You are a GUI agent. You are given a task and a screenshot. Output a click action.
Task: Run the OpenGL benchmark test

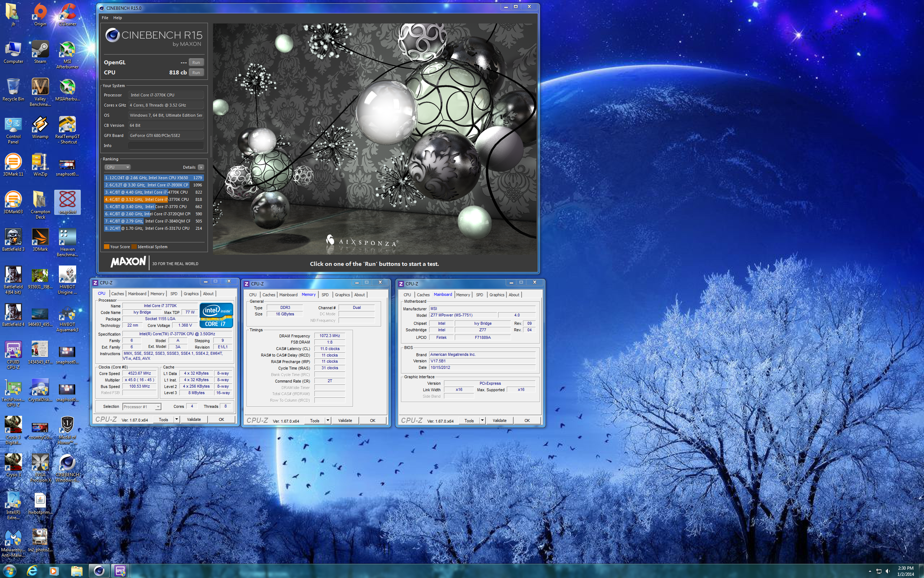pos(196,62)
